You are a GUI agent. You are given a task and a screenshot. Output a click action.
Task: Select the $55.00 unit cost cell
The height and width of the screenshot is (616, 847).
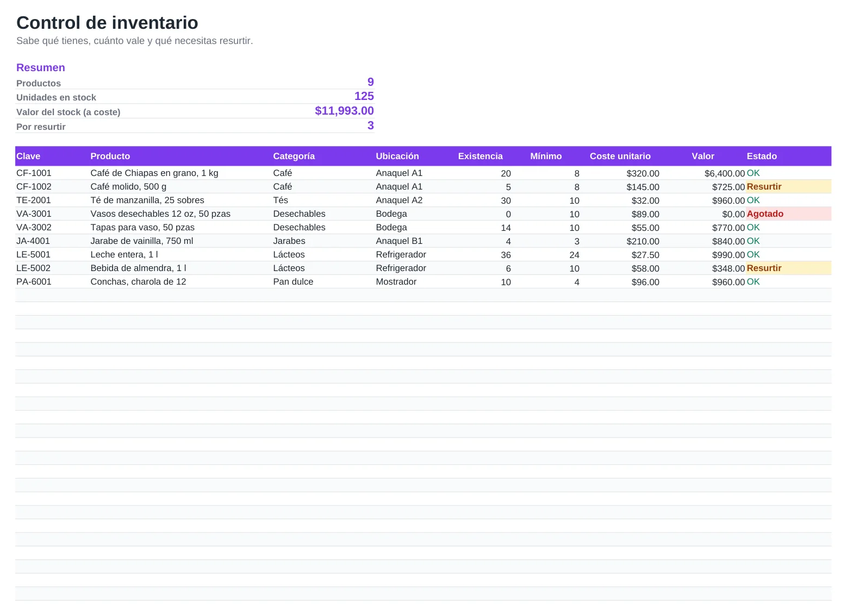tap(645, 228)
